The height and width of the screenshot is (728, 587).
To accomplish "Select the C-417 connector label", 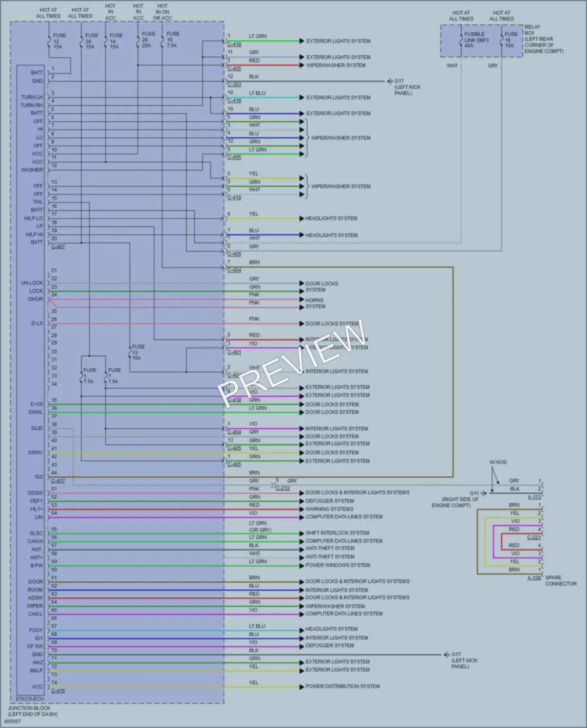I will pyautogui.click(x=58, y=481).
